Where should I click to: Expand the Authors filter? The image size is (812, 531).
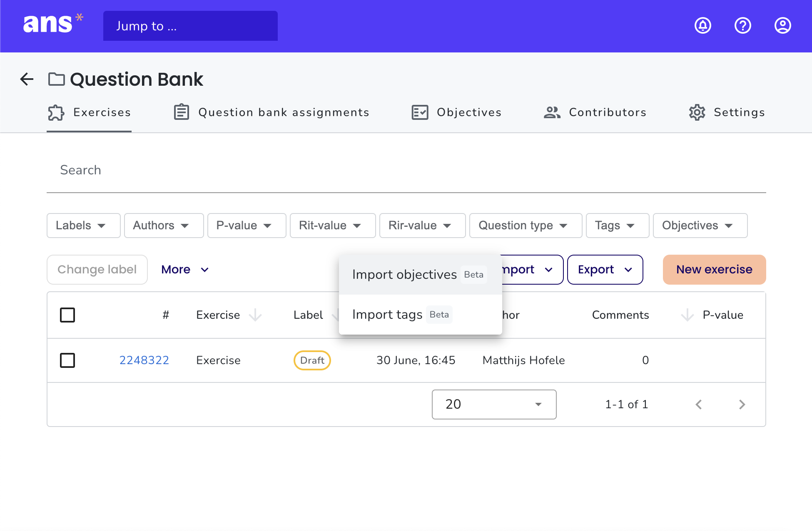(x=164, y=226)
